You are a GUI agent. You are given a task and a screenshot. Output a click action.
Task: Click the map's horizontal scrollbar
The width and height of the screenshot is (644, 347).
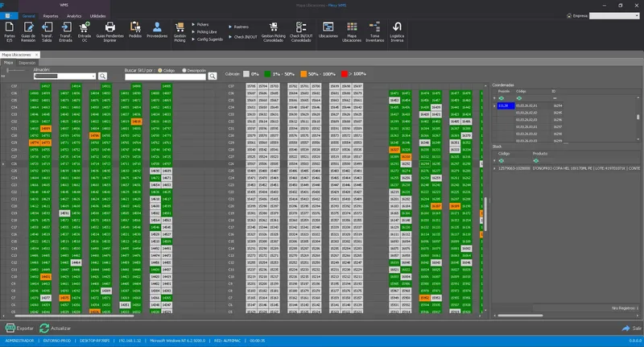click(x=74, y=316)
